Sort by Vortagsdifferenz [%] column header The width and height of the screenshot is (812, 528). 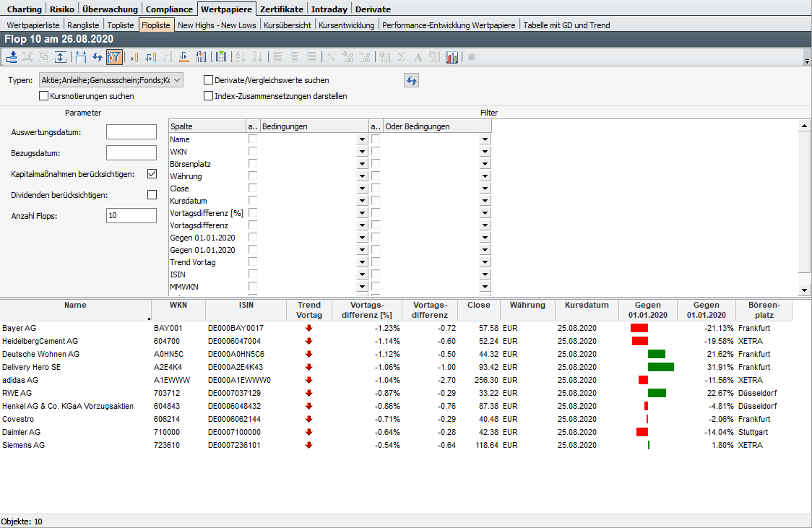[366, 310]
